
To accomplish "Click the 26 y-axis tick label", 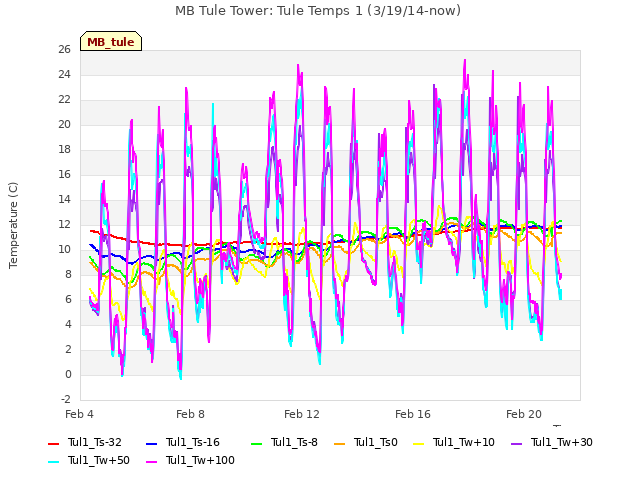I will [64, 49].
